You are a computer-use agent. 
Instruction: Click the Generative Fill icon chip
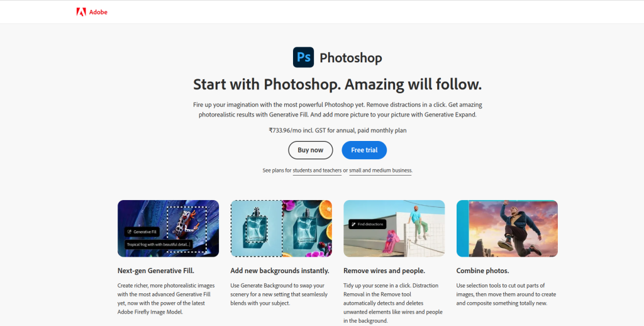142,232
